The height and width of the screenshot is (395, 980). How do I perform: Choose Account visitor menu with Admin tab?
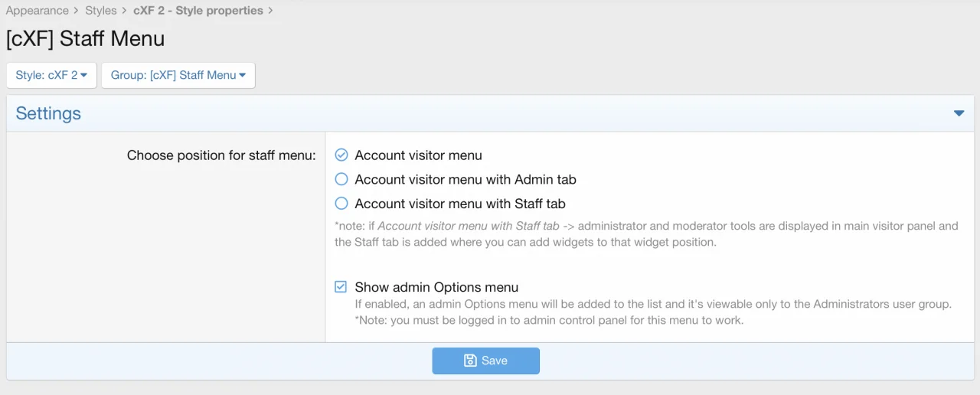[341, 180]
